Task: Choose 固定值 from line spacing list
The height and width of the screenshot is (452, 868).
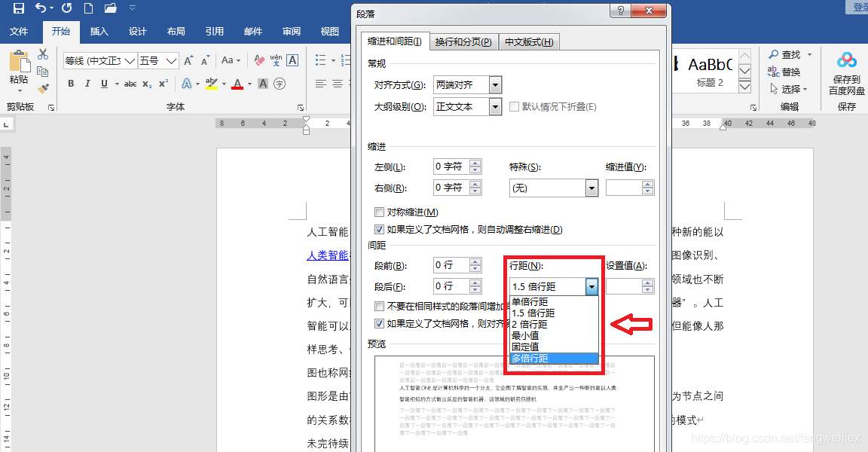Action: tap(554, 347)
